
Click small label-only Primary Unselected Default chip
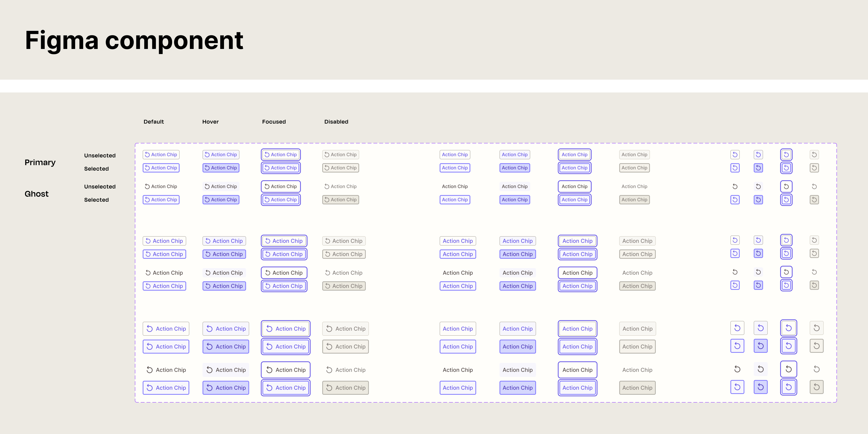(x=455, y=155)
